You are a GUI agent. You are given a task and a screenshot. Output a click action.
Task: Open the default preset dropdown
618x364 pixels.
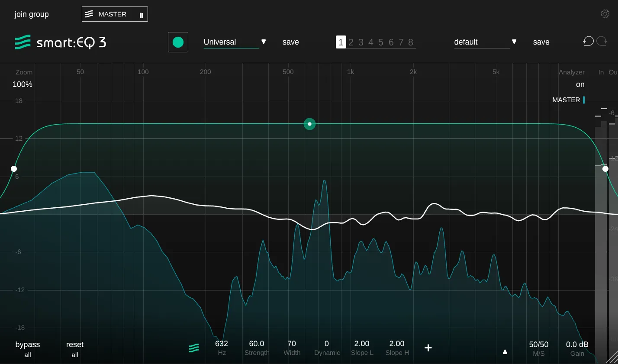point(514,42)
